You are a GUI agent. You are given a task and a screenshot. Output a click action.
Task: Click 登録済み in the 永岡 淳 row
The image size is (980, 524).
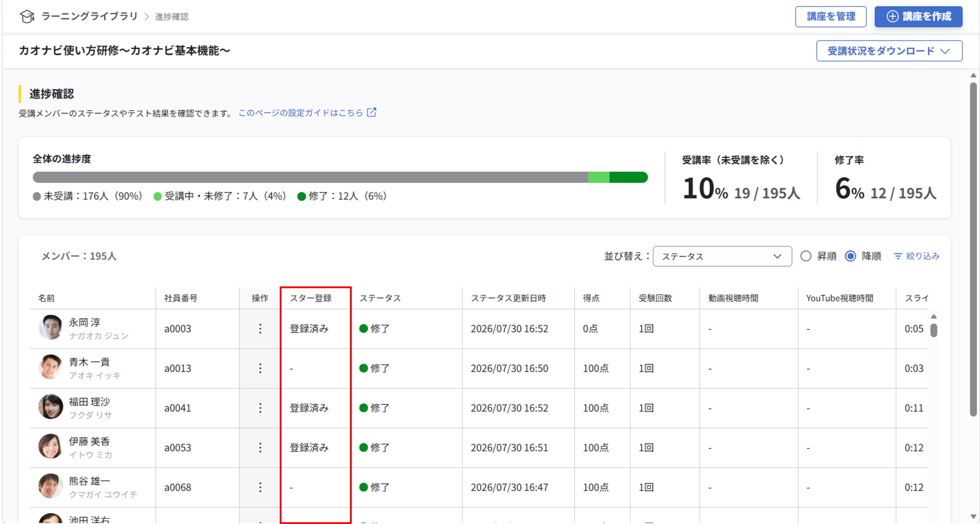point(309,329)
